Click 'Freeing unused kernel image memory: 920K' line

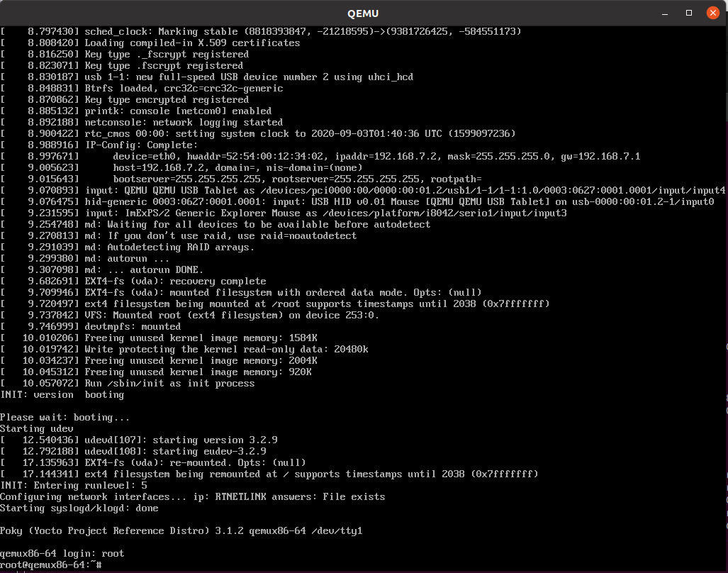click(x=156, y=372)
